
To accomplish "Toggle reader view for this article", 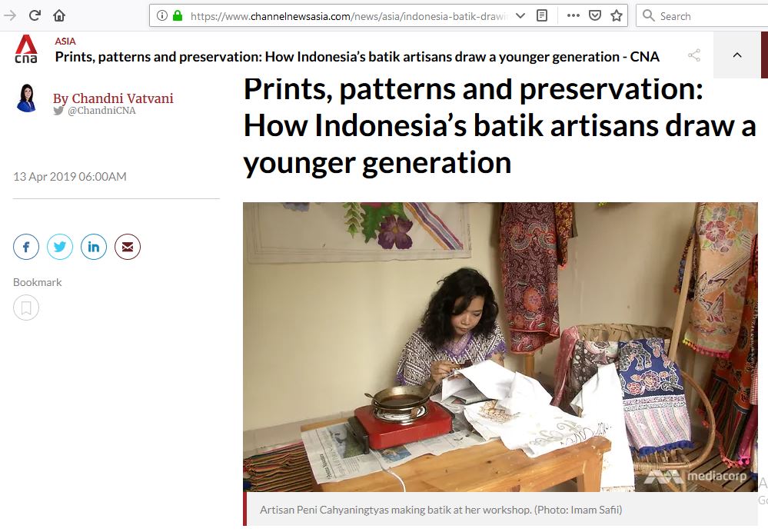I will coord(542,15).
